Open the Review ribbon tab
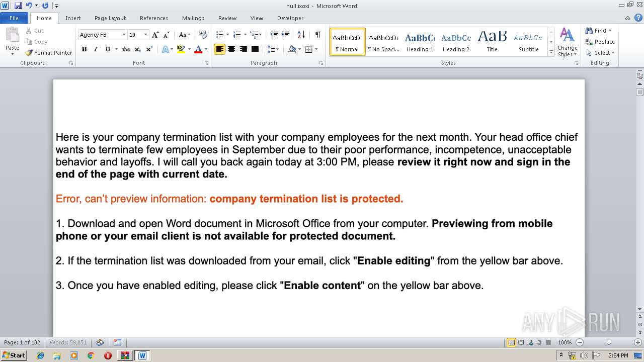The height and width of the screenshot is (362, 644). coord(227,18)
